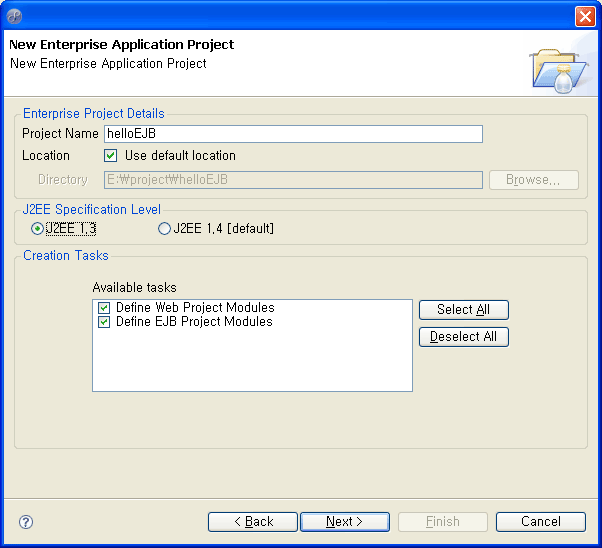Click the disabled Directory path field
This screenshot has height=548, width=602.
(x=293, y=180)
